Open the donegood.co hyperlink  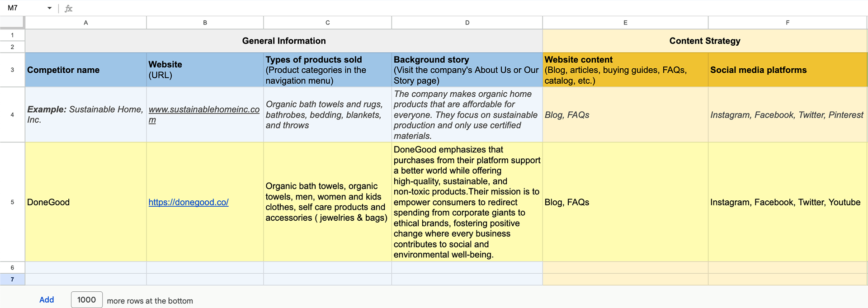(189, 202)
